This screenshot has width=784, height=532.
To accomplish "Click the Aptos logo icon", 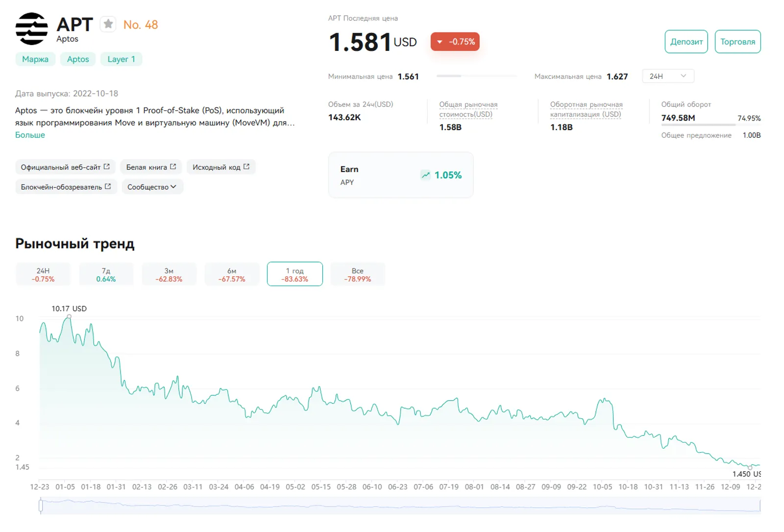I will 31,29.
